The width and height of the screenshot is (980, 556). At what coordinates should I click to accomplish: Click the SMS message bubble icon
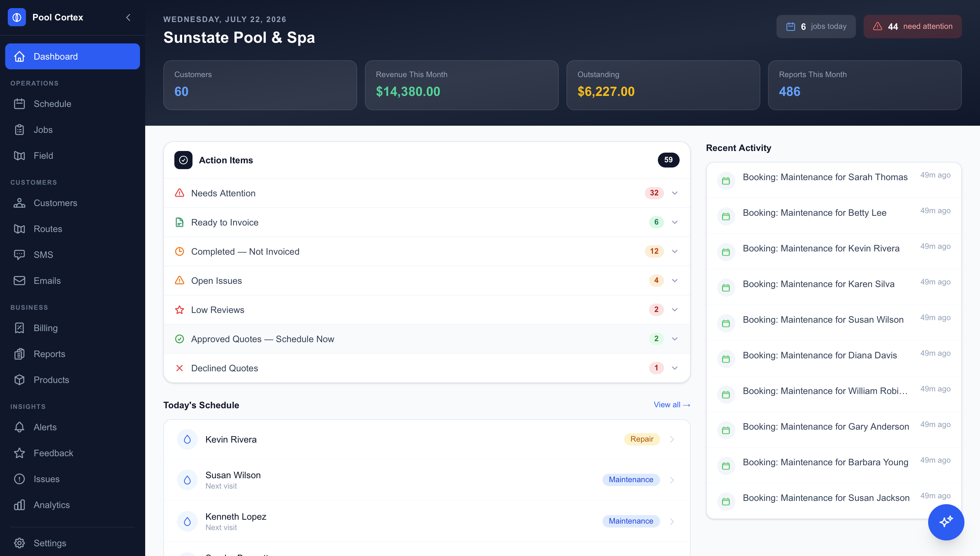19,255
